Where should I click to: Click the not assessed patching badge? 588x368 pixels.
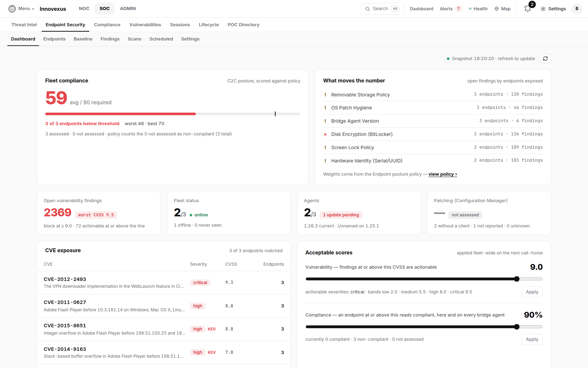[x=465, y=215]
